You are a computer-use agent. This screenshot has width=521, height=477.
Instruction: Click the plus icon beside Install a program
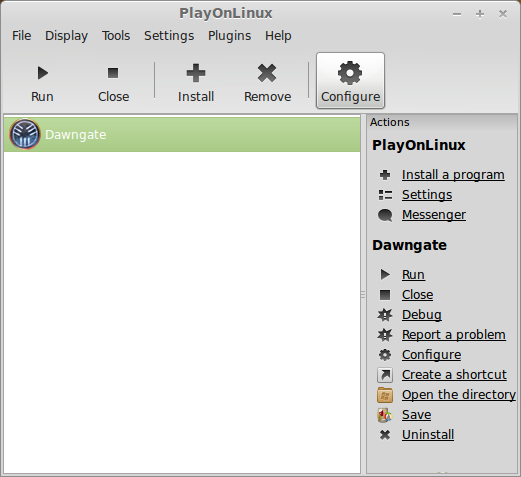tap(385, 175)
